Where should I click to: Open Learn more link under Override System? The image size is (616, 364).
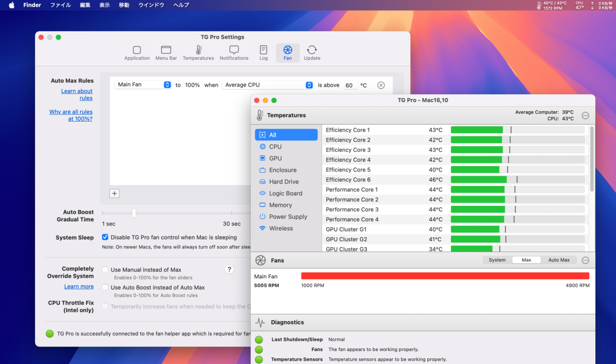coord(79,287)
